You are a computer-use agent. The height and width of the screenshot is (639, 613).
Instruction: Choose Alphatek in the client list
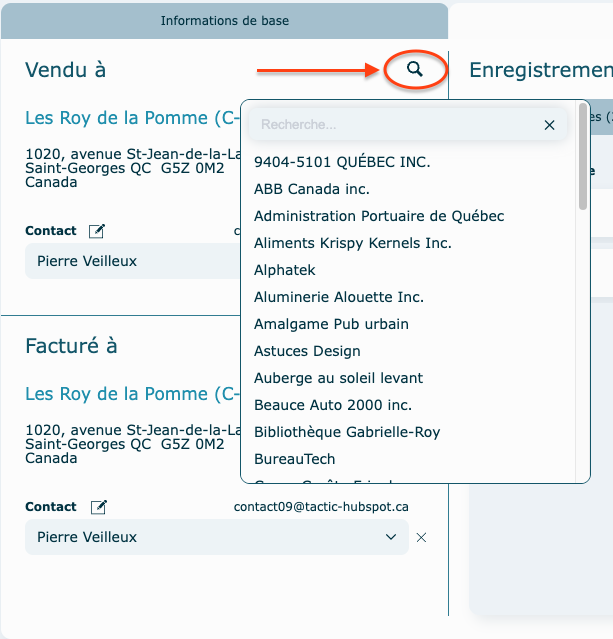(x=285, y=270)
